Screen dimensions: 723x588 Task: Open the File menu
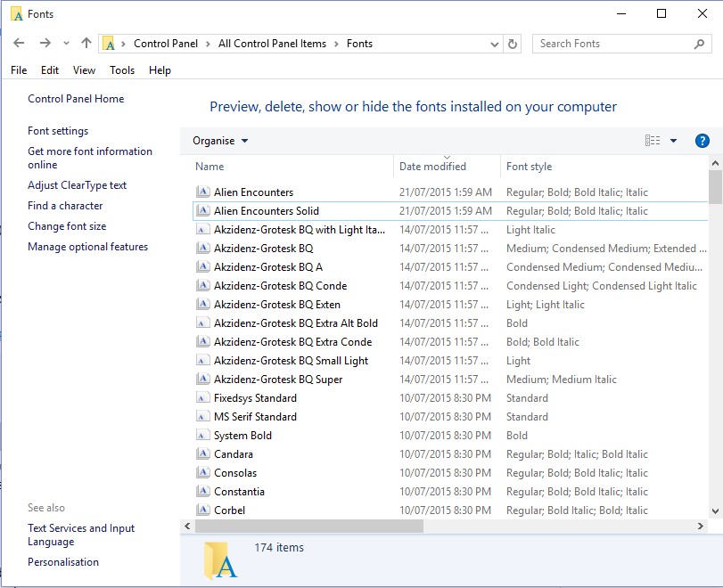tap(19, 70)
